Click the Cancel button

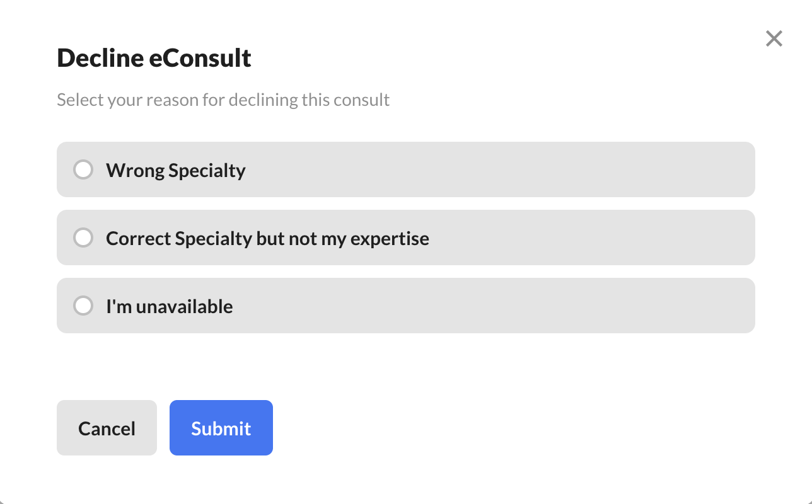[x=107, y=428]
